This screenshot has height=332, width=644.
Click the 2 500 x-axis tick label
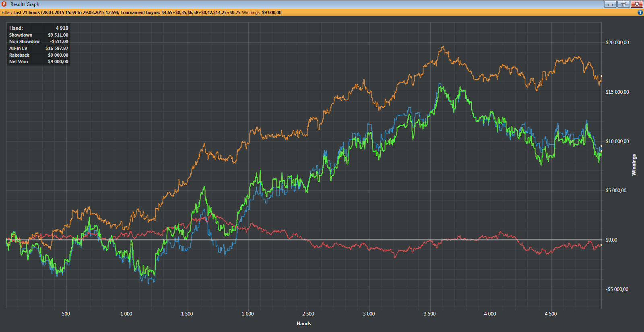[x=308, y=314]
